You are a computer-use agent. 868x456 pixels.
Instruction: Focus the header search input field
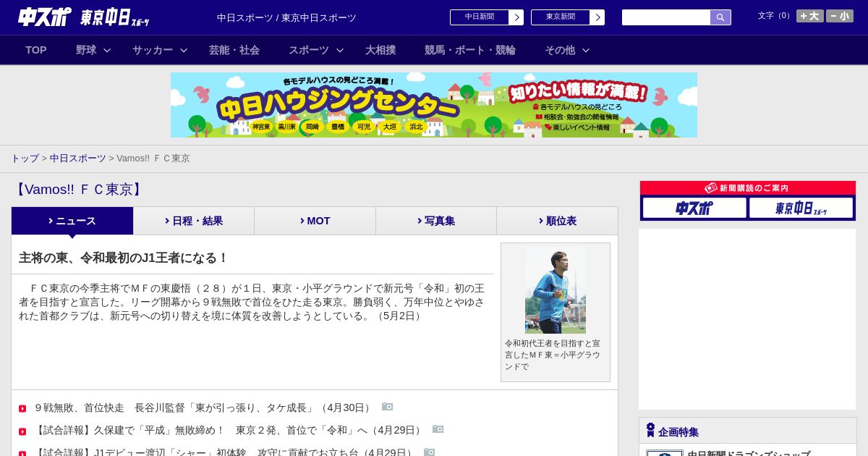666,17
